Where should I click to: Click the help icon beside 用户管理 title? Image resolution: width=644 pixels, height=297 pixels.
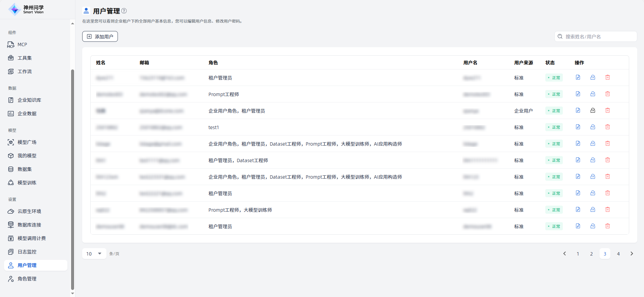click(x=124, y=11)
